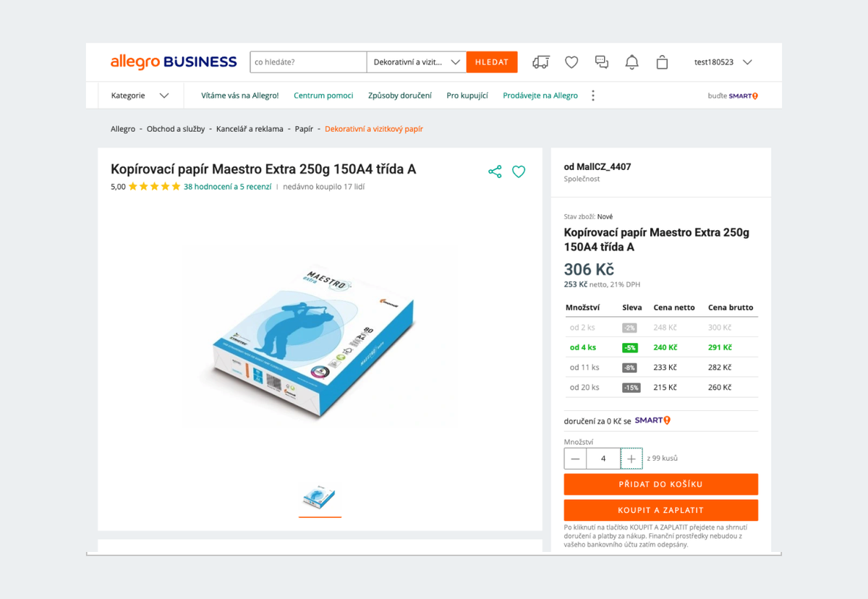Screen dimensions: 868x599
Task: Open the Dekorativní a vizit... category dropdown
Action: click(417, 62)
